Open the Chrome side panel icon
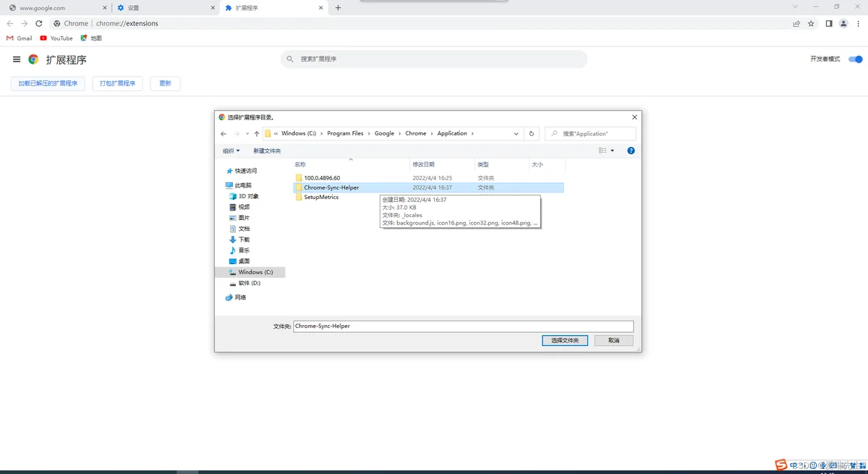 click(x=829, y=23)
